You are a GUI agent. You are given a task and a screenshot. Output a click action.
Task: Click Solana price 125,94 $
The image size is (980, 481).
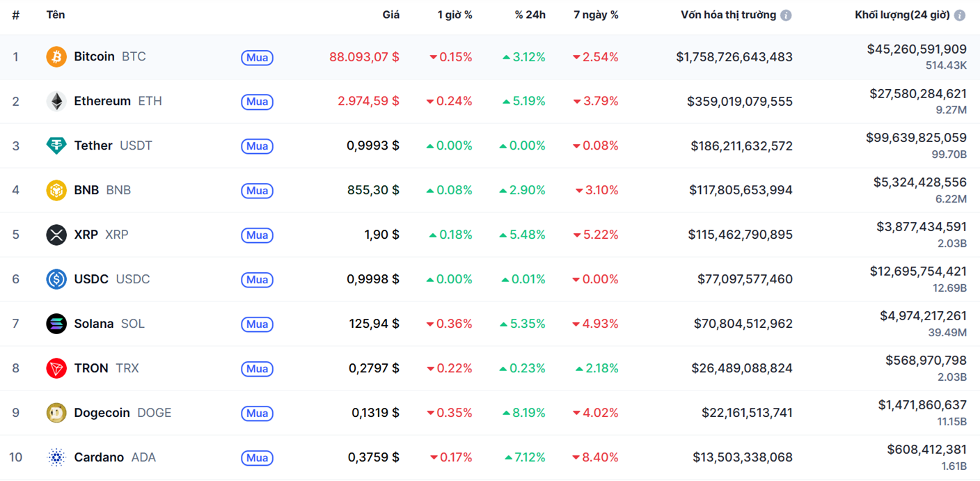coord(374,324)
